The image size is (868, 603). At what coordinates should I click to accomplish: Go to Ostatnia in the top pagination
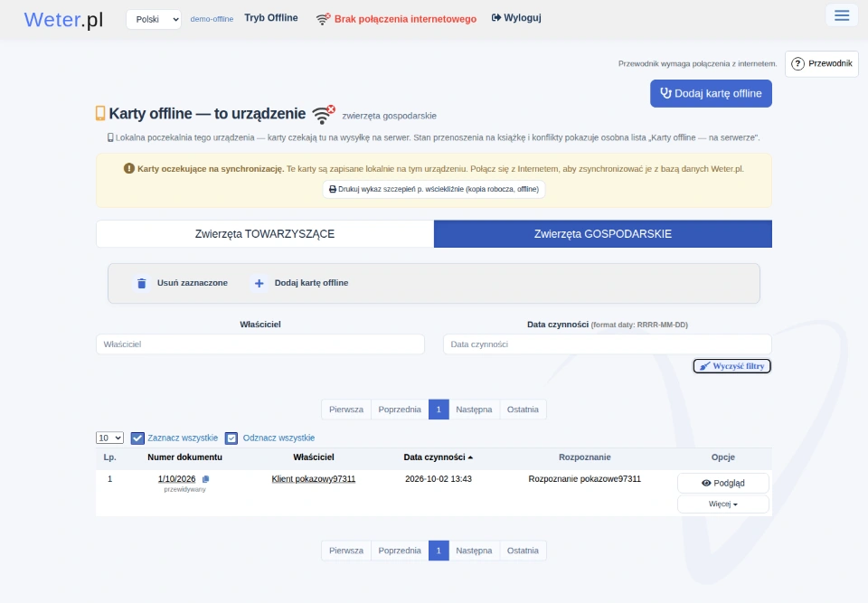pyautogui.click(x=523, y=410)
